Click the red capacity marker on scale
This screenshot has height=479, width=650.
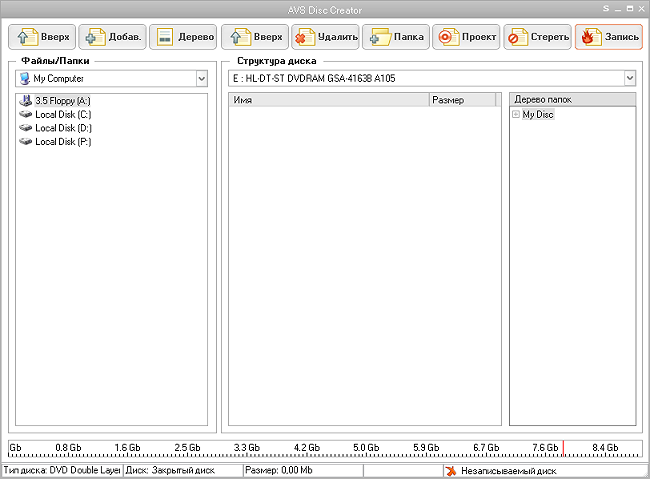(x=563, y=448)
